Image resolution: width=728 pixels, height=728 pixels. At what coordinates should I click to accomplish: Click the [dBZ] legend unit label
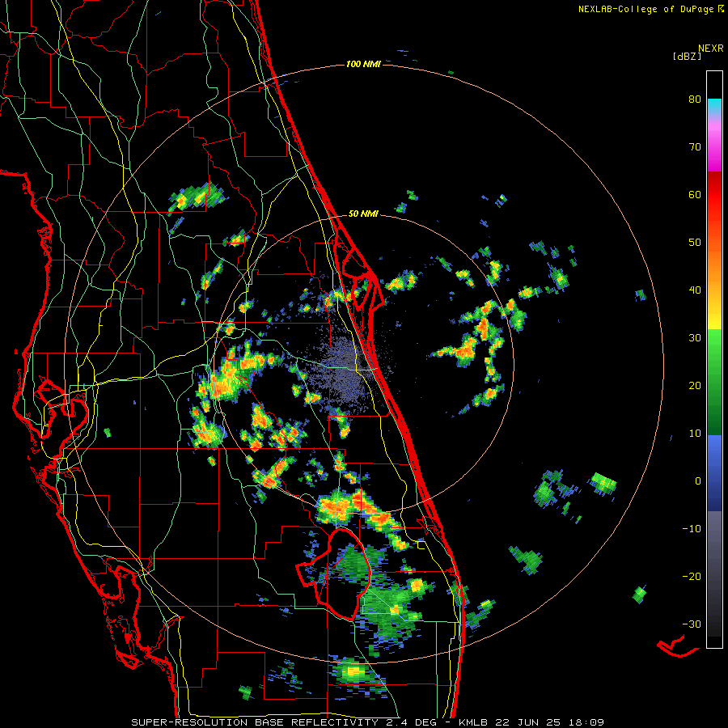tap(687, 56)
